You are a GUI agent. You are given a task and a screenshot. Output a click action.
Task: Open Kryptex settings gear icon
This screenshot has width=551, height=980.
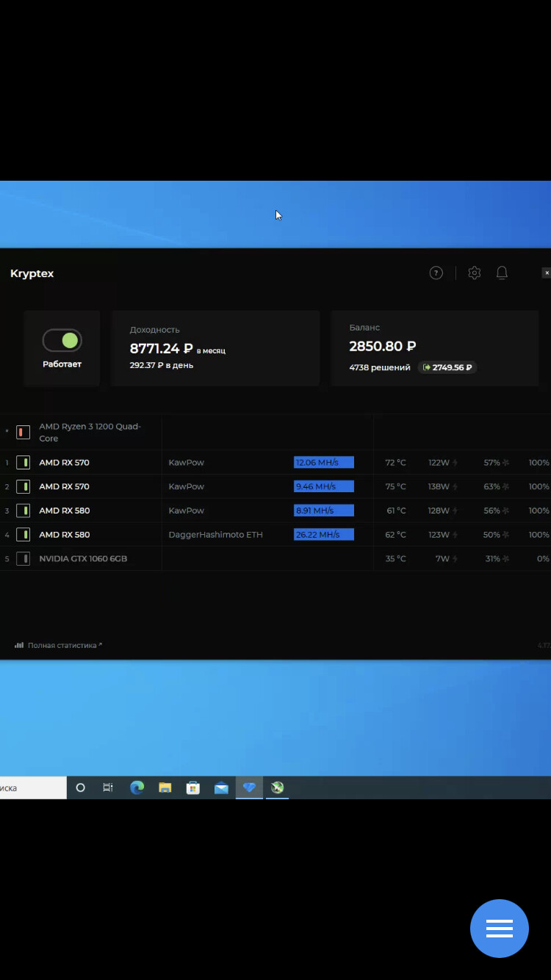(x=475, y=273)
